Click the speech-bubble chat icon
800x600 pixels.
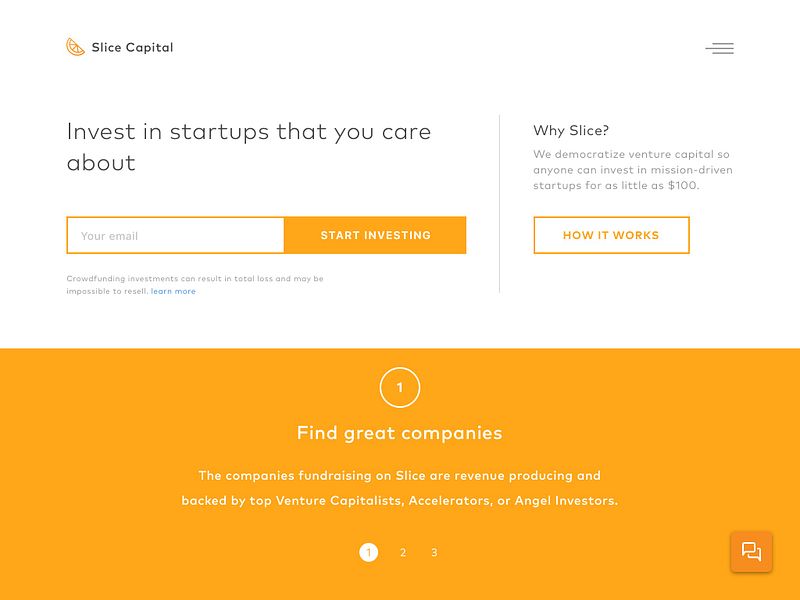coord(752,551)
